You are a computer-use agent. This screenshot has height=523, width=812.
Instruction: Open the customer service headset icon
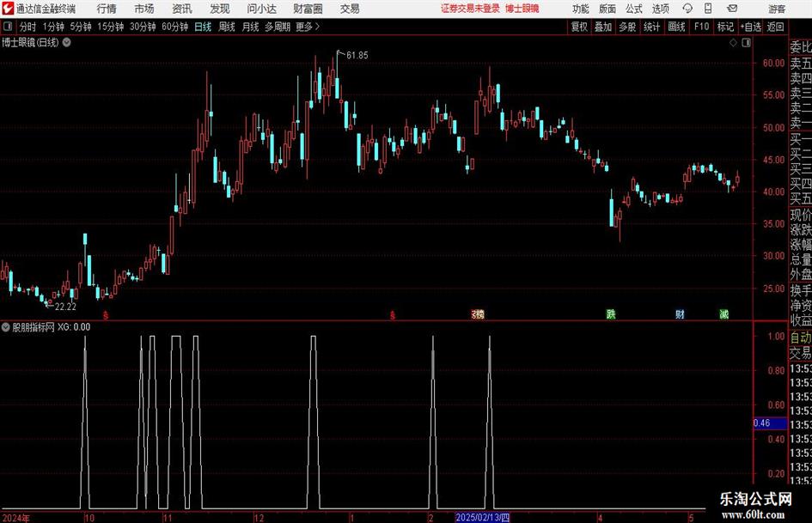[687, 9]
